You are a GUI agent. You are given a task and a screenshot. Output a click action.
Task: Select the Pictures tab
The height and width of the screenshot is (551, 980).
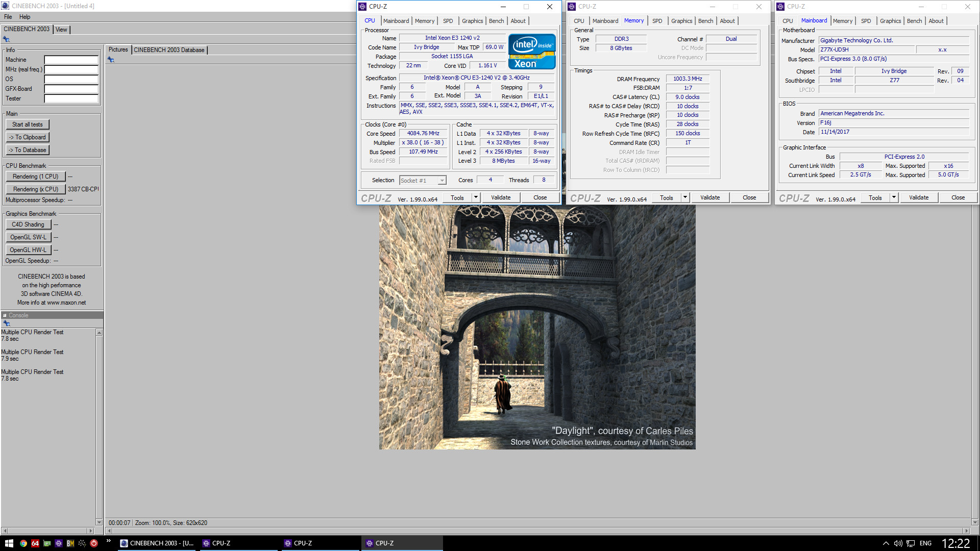click(x=118, y=49)
